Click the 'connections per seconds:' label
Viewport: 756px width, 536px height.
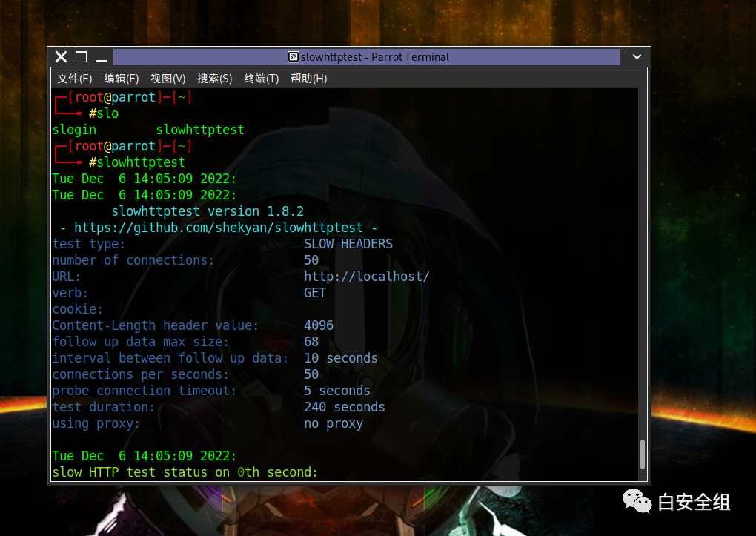click(140, 374)
